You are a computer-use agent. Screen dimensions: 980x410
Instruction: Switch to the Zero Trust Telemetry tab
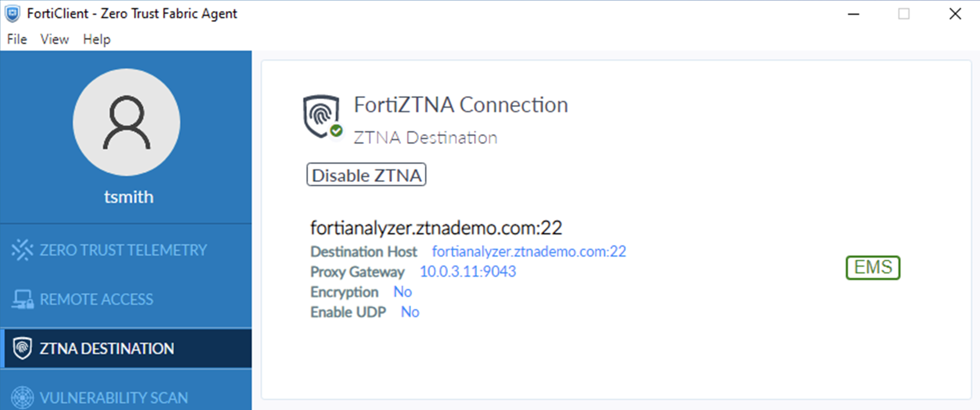pos(123,250)
